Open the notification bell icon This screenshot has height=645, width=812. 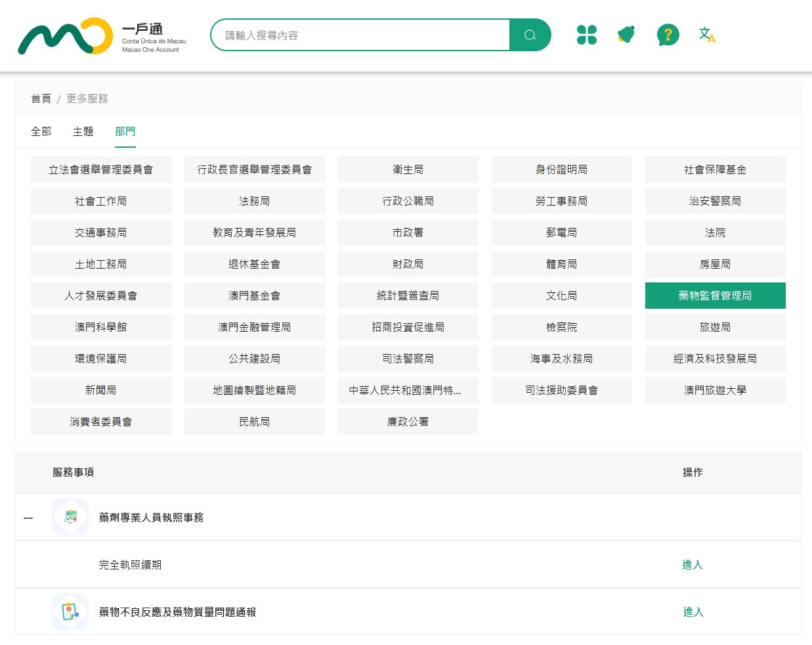[x=626, y=35]
